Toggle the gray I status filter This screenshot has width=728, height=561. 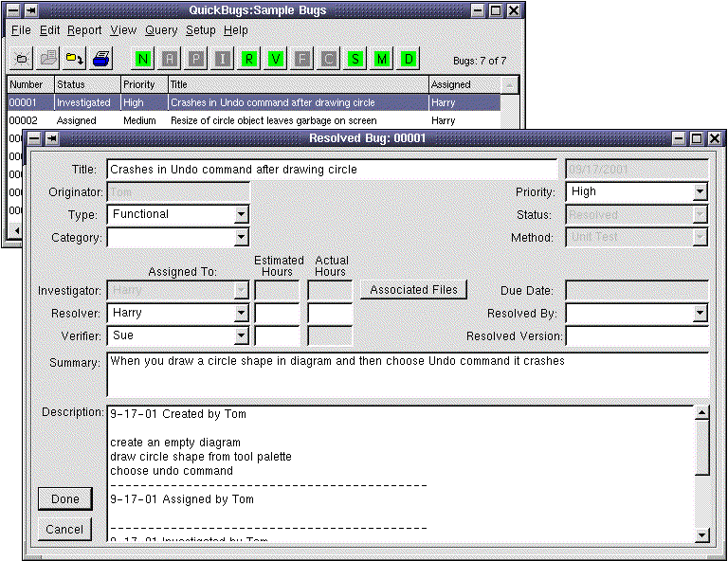click(x=223, y=59)
